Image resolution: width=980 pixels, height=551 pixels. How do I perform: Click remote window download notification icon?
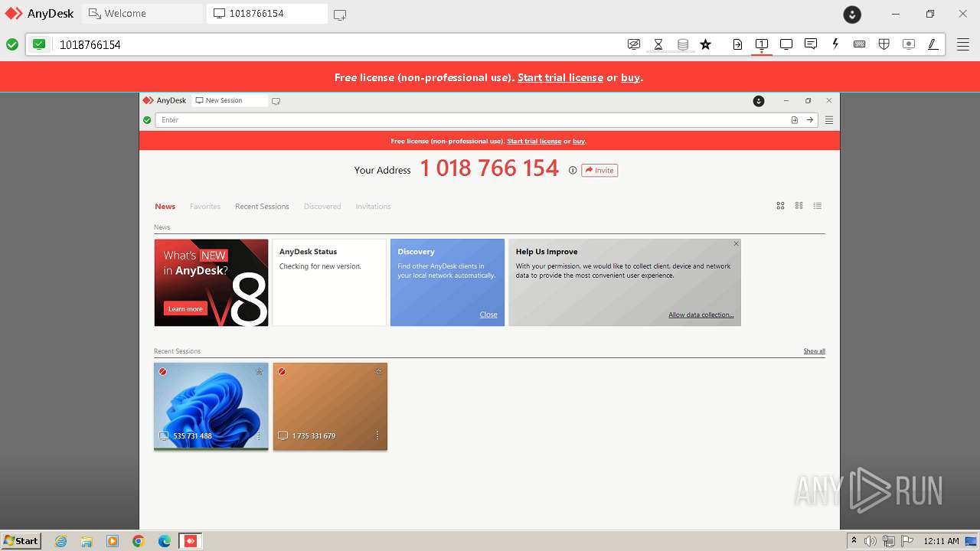[x=759, y=101]
